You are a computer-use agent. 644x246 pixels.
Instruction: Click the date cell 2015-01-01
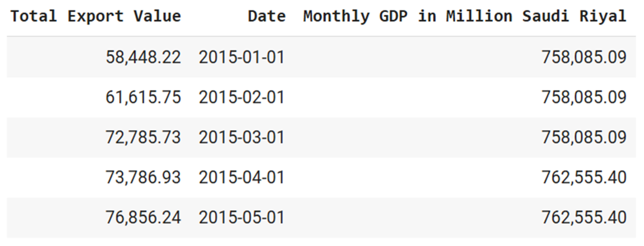(242, 57)
